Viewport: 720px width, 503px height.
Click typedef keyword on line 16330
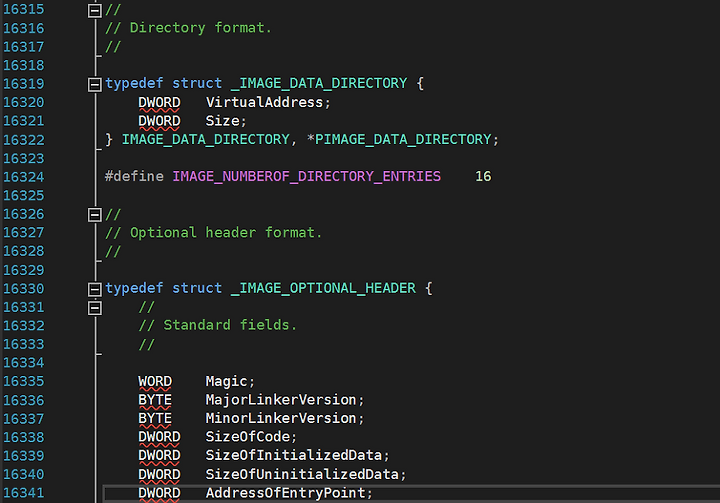point(134,288)
